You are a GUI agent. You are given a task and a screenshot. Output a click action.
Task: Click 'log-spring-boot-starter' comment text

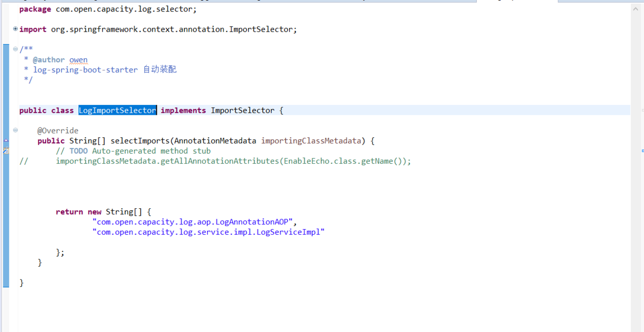click(x=86, y=70)
